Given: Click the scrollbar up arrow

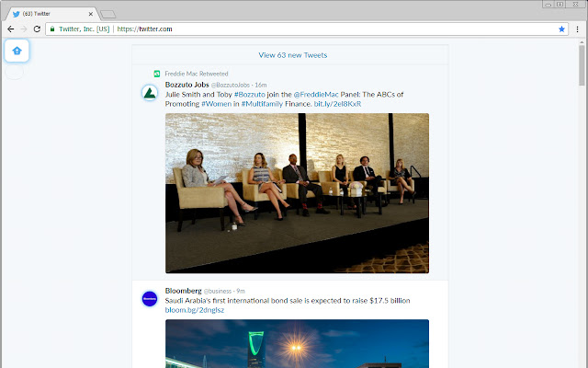Looking at the screenshot, I should coord(582,42).
